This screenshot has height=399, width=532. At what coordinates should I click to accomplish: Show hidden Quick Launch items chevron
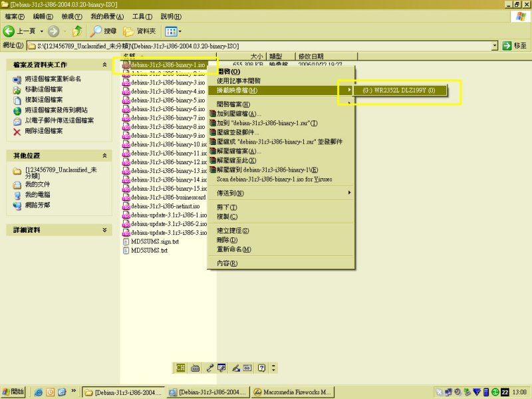(73, 391)
